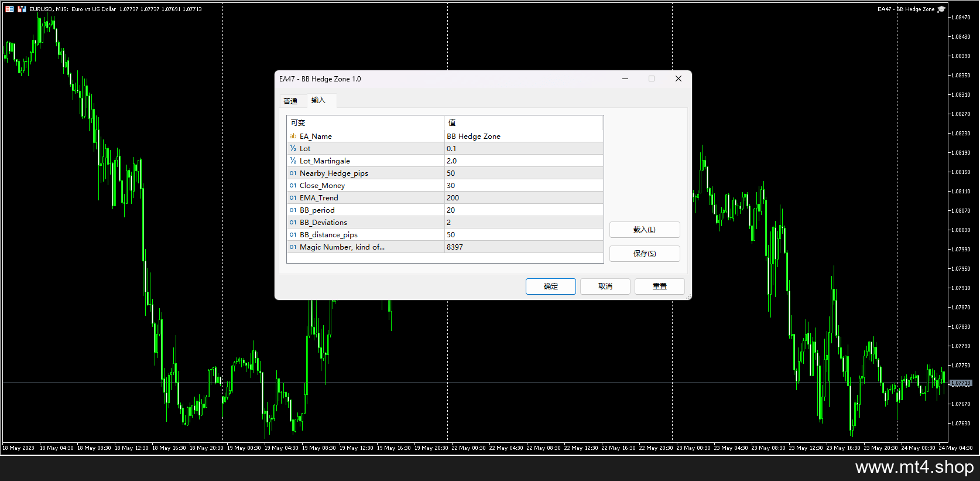Click the integer icon beside BB_Deviations
980x481 pixels.
coord(293,223)
